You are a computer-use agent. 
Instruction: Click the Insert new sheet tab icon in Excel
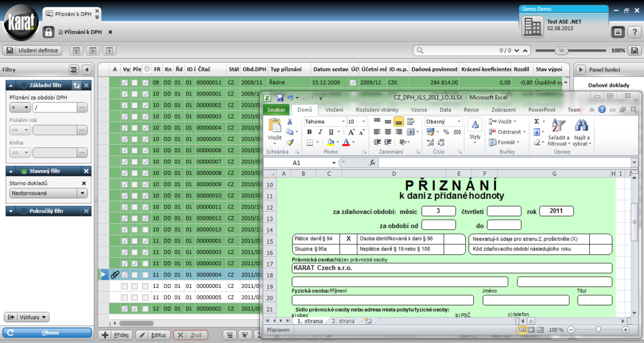point(368,321)
